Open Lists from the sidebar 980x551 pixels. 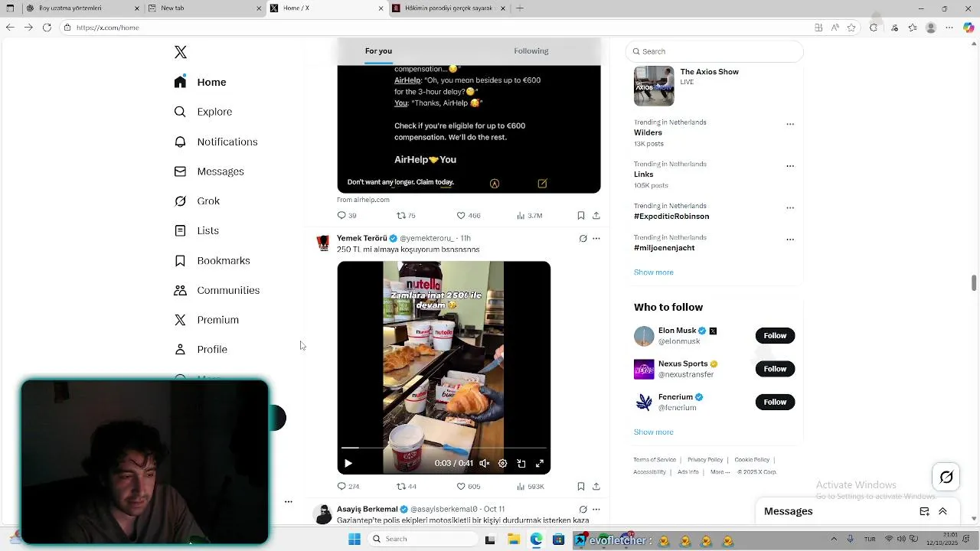click(x=196, y=230)
